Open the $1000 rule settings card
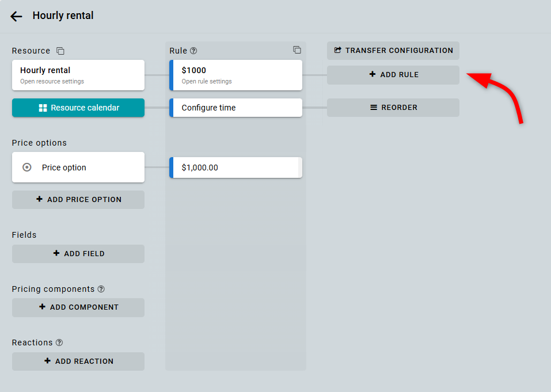551x392 pixels. [x=236, y=75]
